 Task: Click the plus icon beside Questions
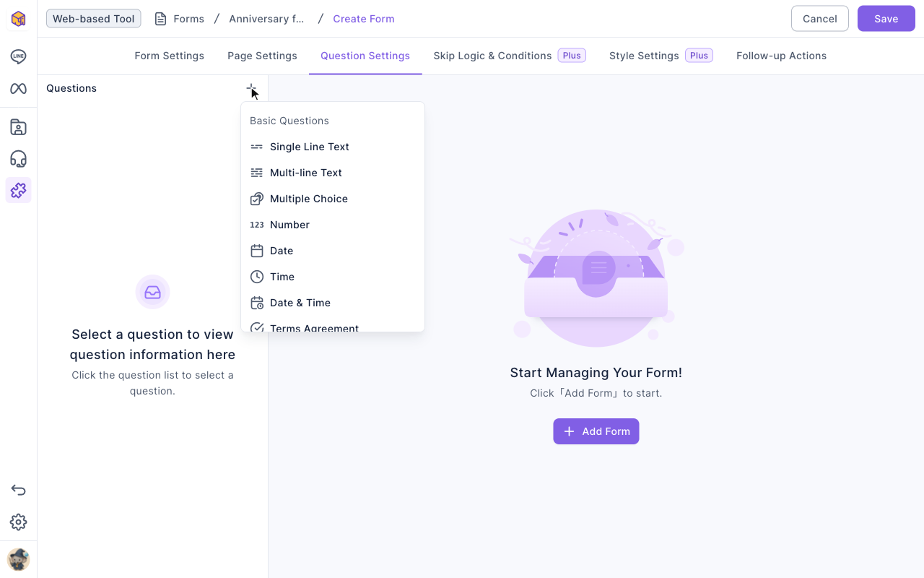(250, 89)
